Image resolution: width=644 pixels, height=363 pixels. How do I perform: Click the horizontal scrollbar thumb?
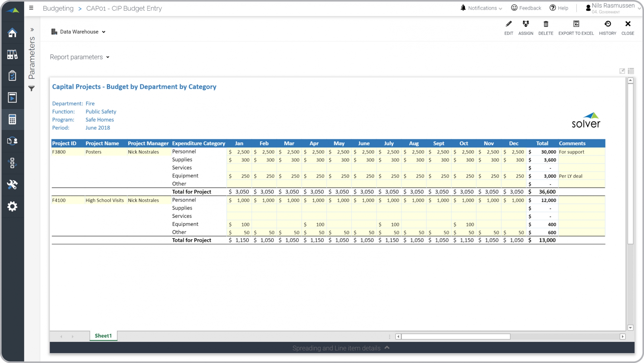(455, 337)
